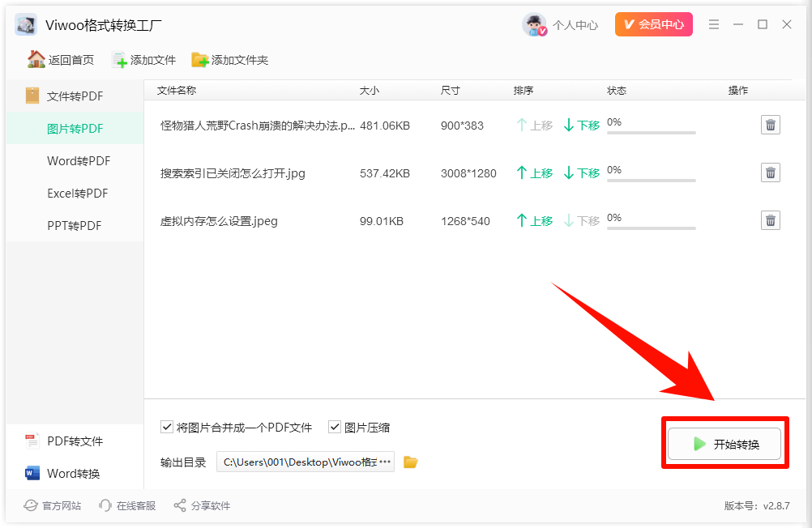Viewport: 812px width, 528px height.
Task: Click the Viwoo app logo icon
Action: 26,24
